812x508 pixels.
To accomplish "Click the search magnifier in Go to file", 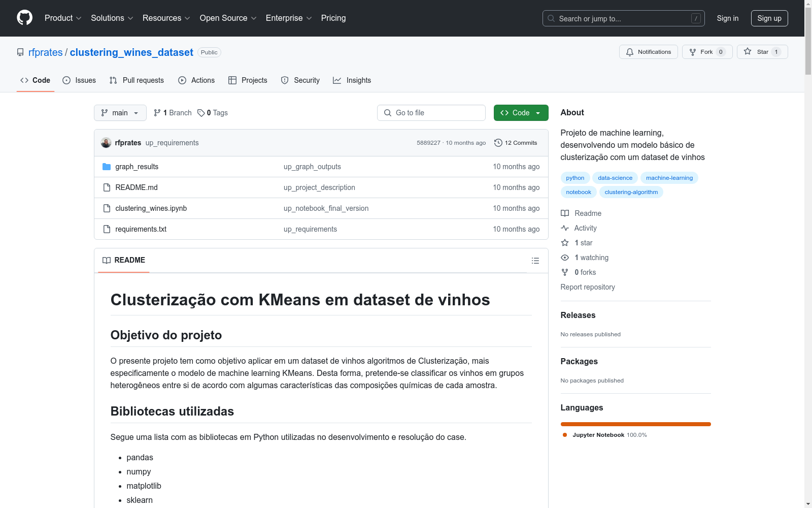I will (388, 113).
